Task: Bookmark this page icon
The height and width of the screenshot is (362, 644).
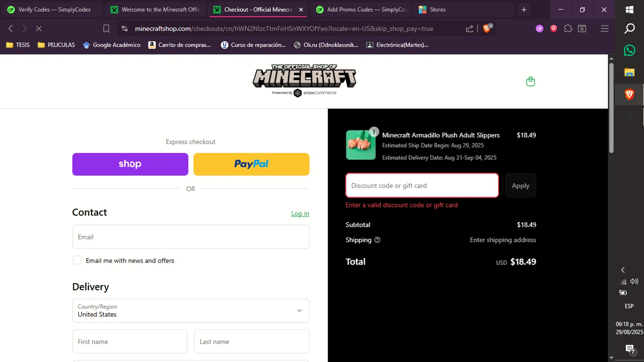Action: (x=106, y=28)
